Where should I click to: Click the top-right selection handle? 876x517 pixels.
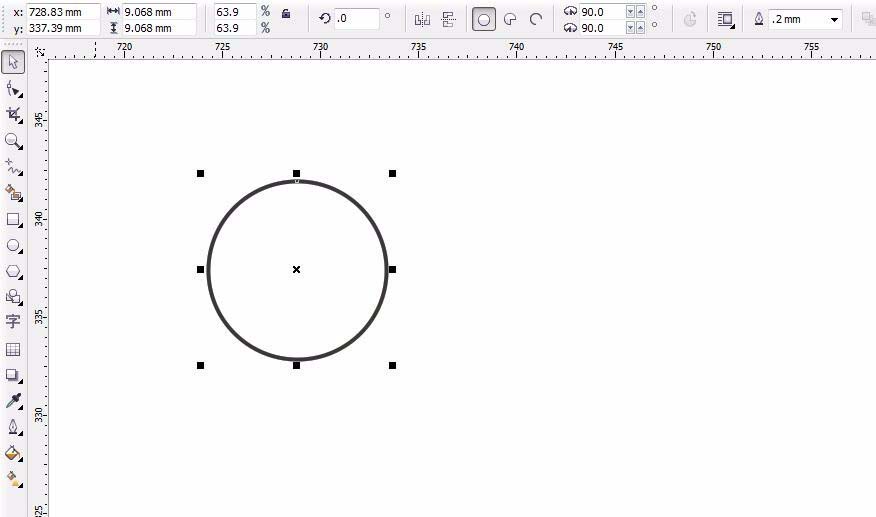point(392,173)
